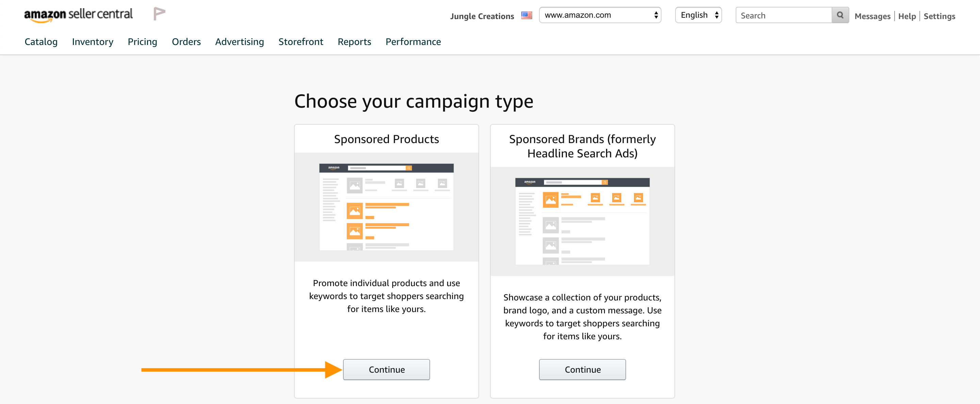Click the Sponsored Products preview image
This screenshot has height=404, width=980.
386,207
